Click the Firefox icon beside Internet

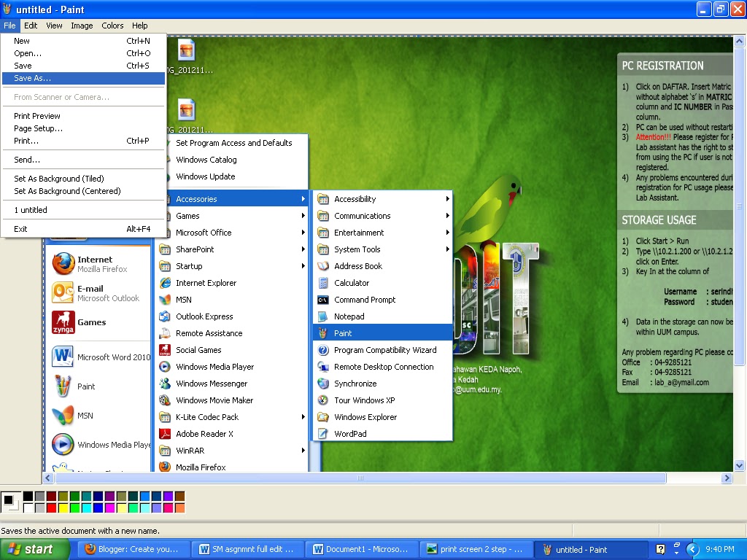tap(63, 264)
